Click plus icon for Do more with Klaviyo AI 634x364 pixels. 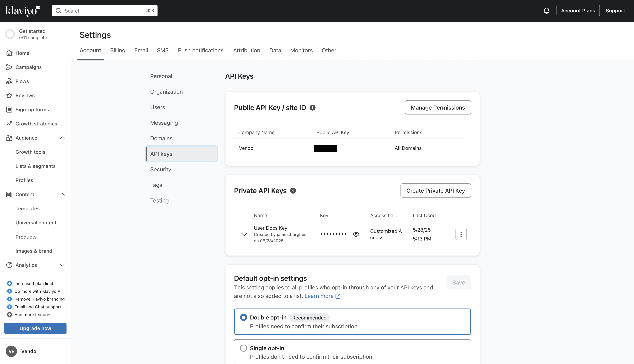click(x=10, y=291)
